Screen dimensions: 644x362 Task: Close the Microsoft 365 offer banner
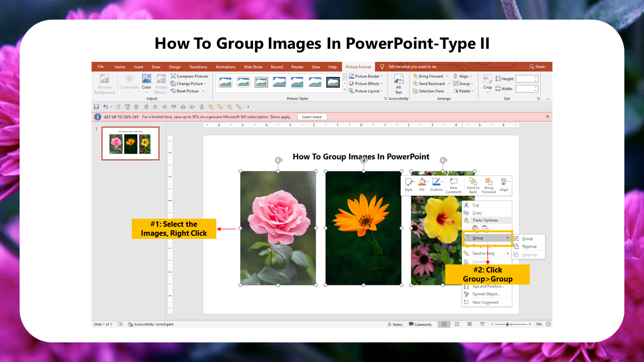coord(548,117)
